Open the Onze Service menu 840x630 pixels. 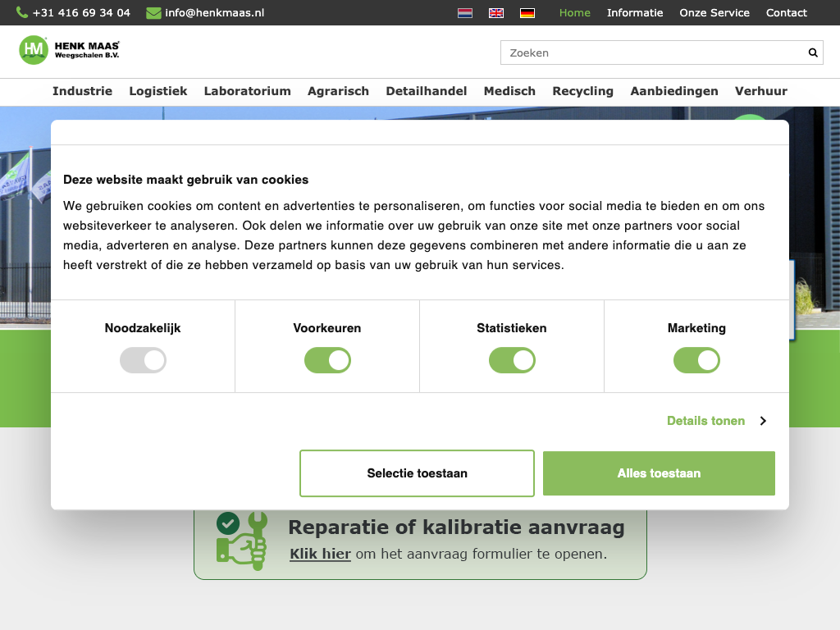click(x=714, y=12)
